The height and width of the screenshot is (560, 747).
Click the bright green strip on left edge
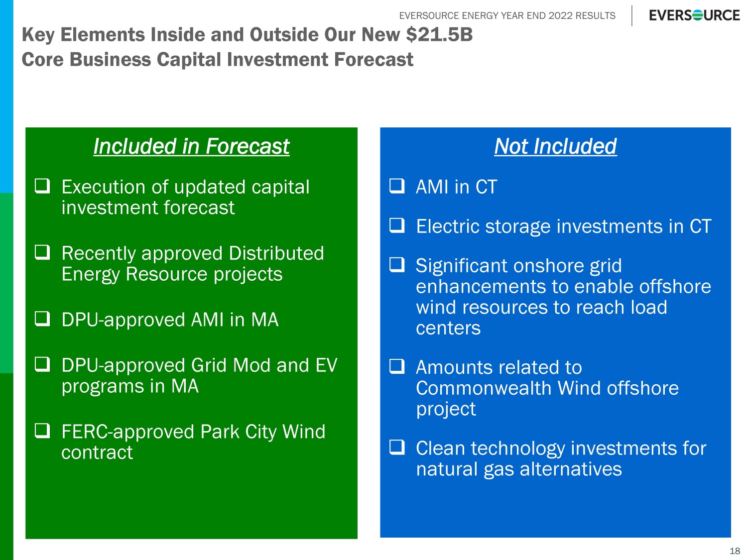[x=6, y=283]
